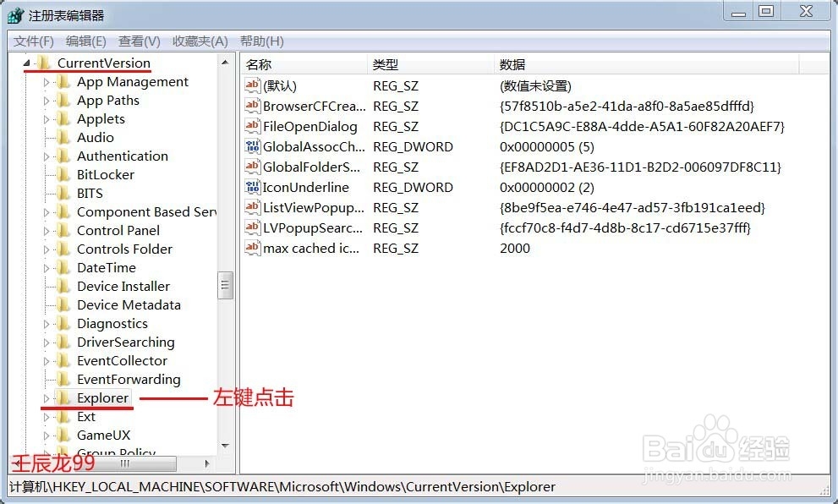Click the Control Panel folder icon

pyautogui.click(x=63, y=230)
